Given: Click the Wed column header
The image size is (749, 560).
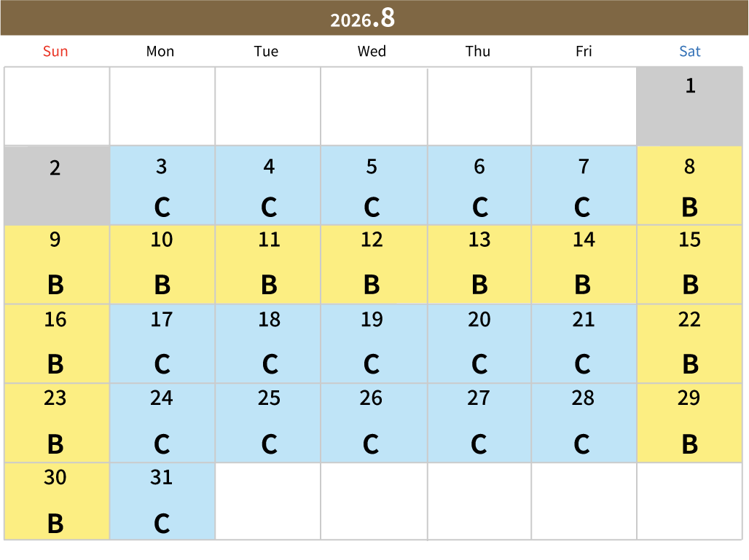Looking at the screenshot, I should [x=372, y=51].
